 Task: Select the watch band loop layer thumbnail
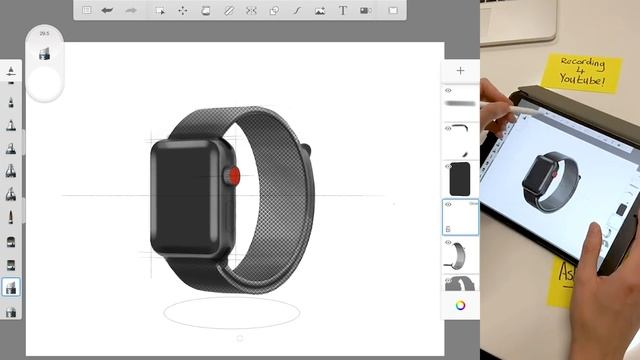[x=460, y=256]
